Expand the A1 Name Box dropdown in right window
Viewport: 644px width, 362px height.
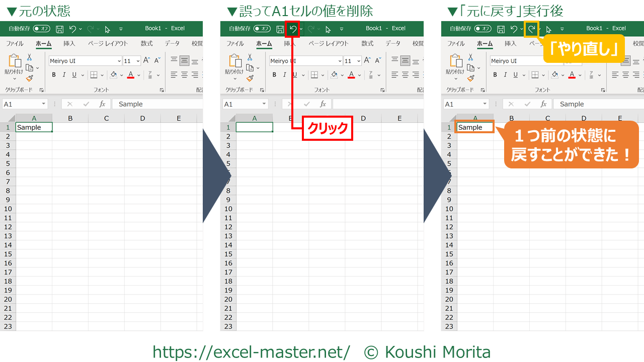485,104
